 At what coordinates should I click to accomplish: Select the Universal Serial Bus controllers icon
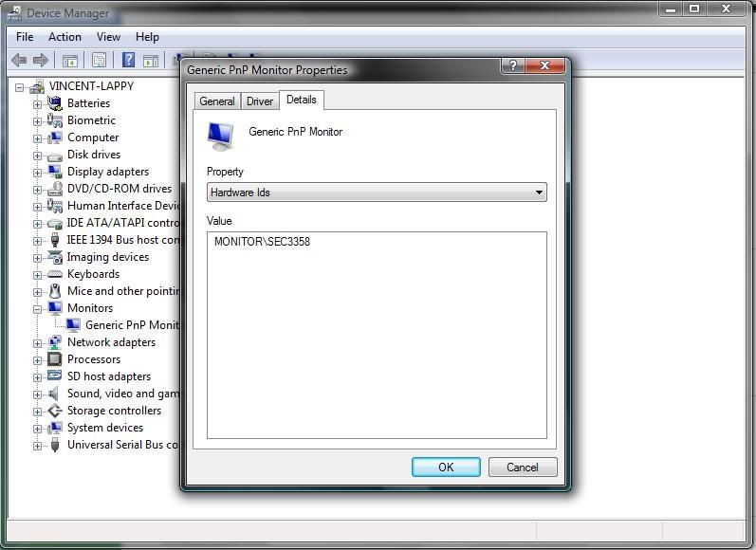55,445
